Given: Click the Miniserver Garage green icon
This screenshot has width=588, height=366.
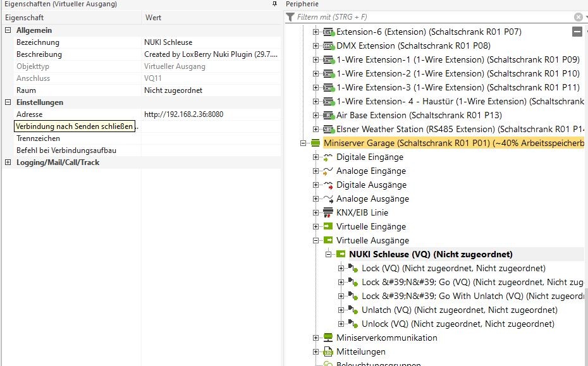Looking at the screenshot, I should click(315, 143).
